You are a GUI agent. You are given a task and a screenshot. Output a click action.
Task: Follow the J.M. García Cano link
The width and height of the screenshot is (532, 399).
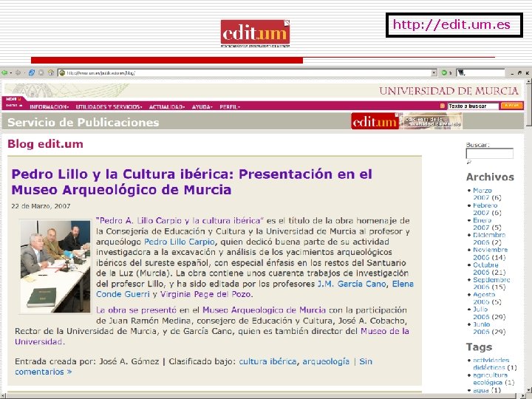point(352,284)
